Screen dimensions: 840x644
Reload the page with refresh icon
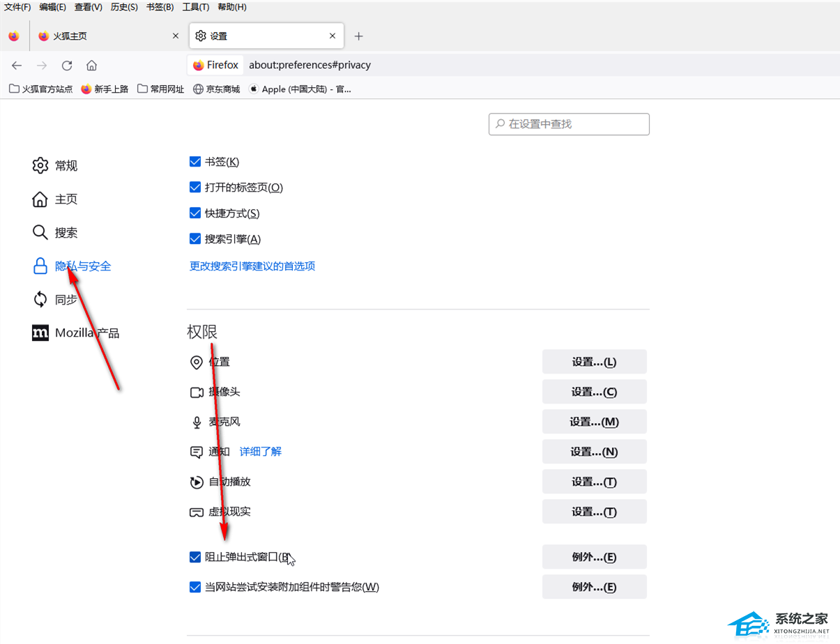point(67,66)
